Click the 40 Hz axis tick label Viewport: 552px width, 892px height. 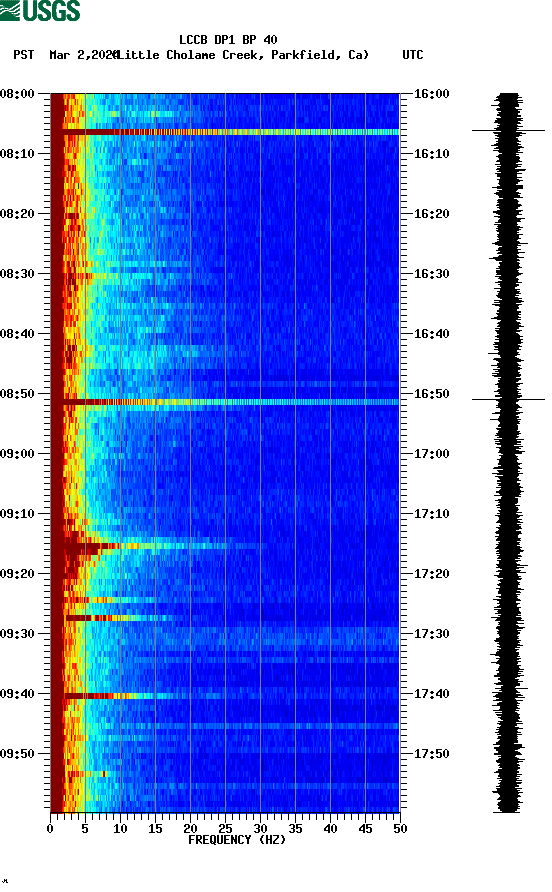tap(330, 829)
